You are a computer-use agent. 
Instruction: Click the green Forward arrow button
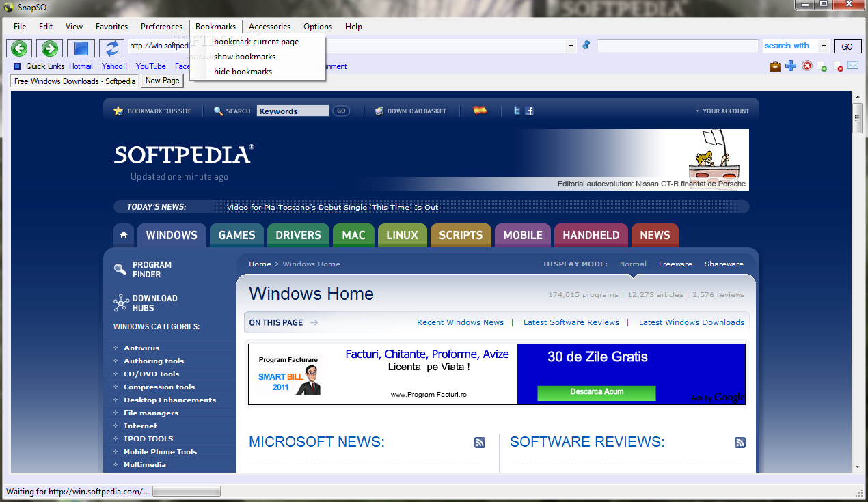click(x=49, y=48)
